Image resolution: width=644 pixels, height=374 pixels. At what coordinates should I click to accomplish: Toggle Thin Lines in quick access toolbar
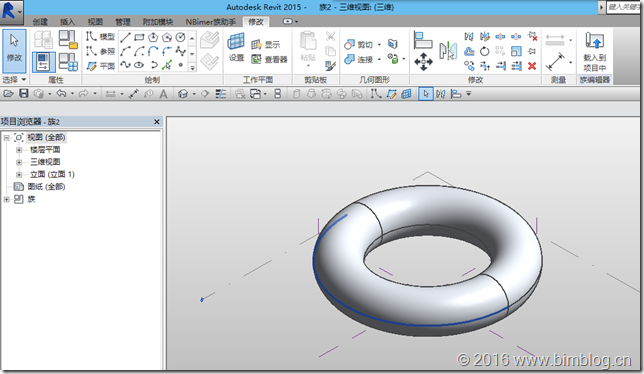tap(221, 94)
